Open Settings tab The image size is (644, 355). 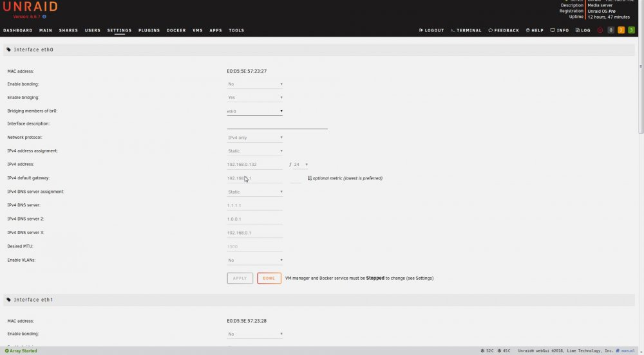coord(120,30)
